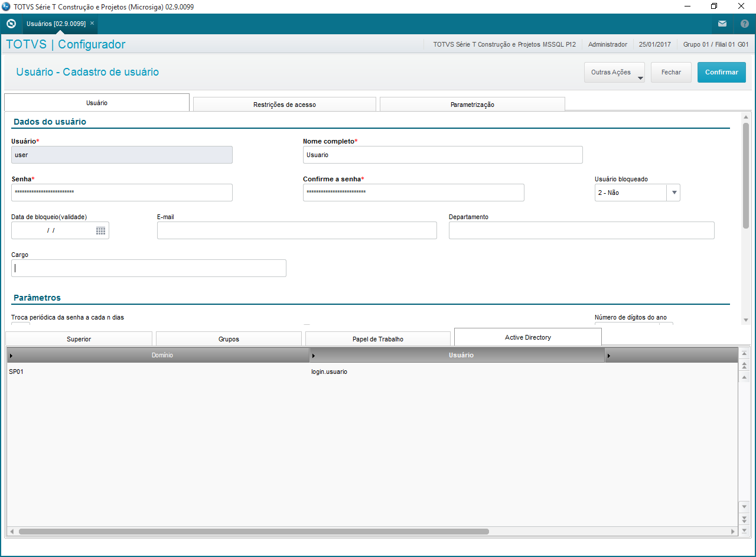756x557 pixels.
Task: Jump to first row in Active Directory grid
Action: pyautogui.click(x=745, y=353)
